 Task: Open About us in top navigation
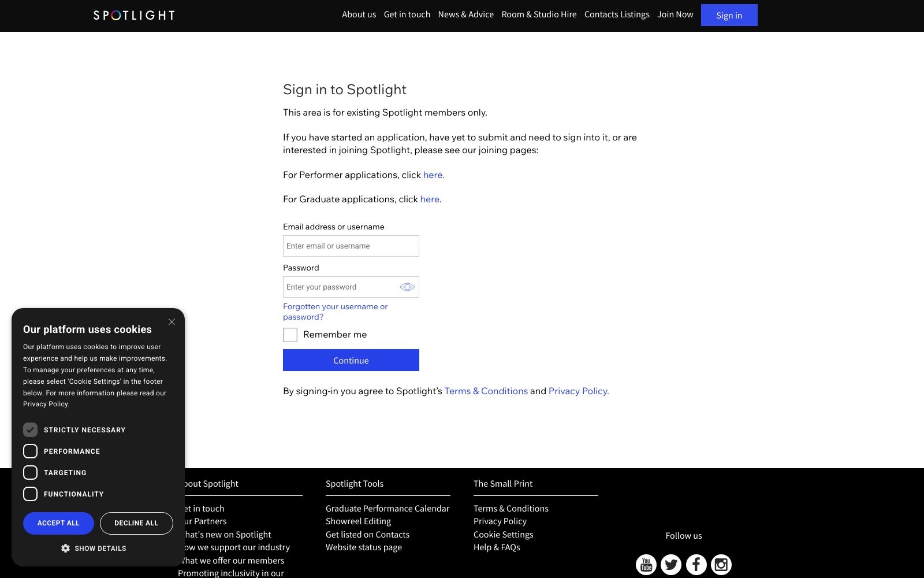(359, 14)
